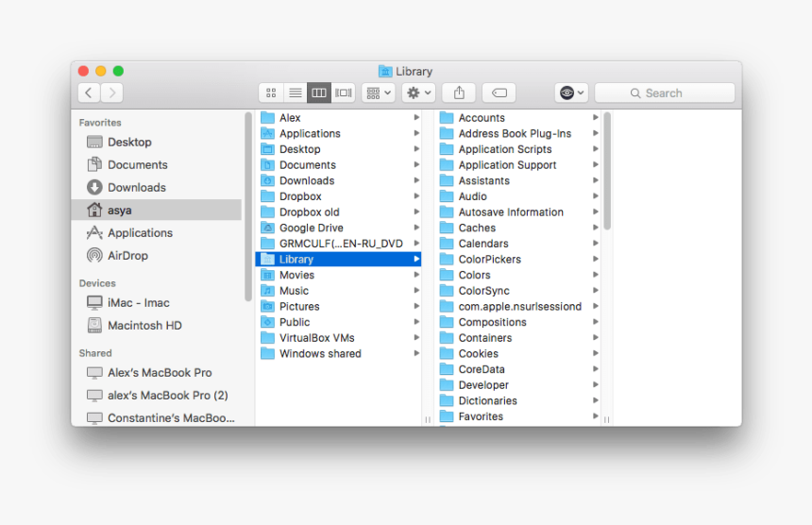This screenshot has width=812, height=525.
Task: Select the Dropbox folder
Action: (x=338, y=196)
